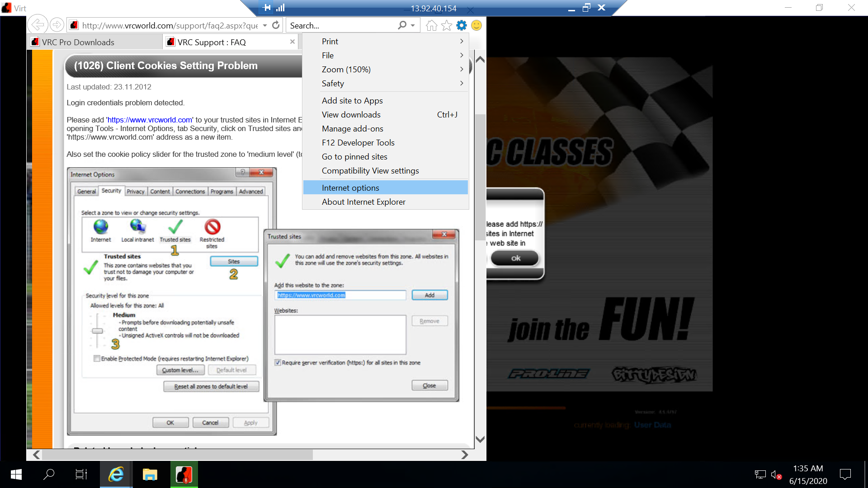868x488 pixels.
Task: Click the browser Forward arrow button
Action: click(x=57, y=25)
